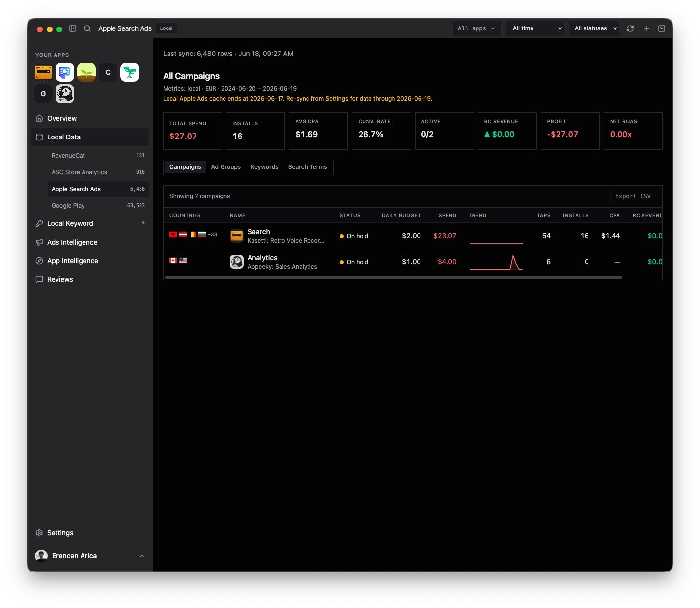The width and height of the screenshot is (700, 608).
Task: Switch to the Ad Groups tab
Action: [x=226, y=167]
